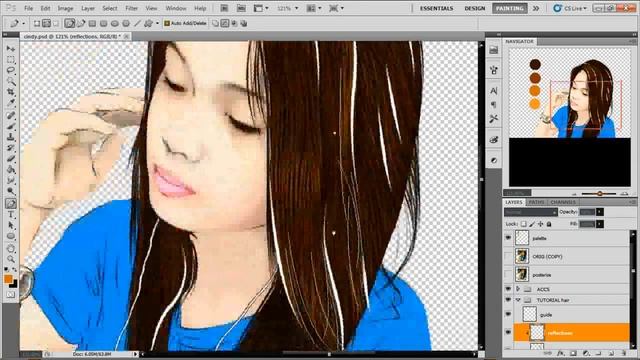The height and width of the screenshot is (360, 640).
Task: Click the Freeform Pen option in options bar
Action: 81,23
